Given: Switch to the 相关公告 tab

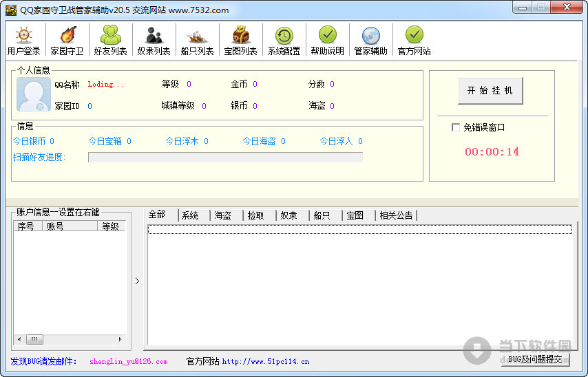Looking at the screenshot, I should pos(397,215).
